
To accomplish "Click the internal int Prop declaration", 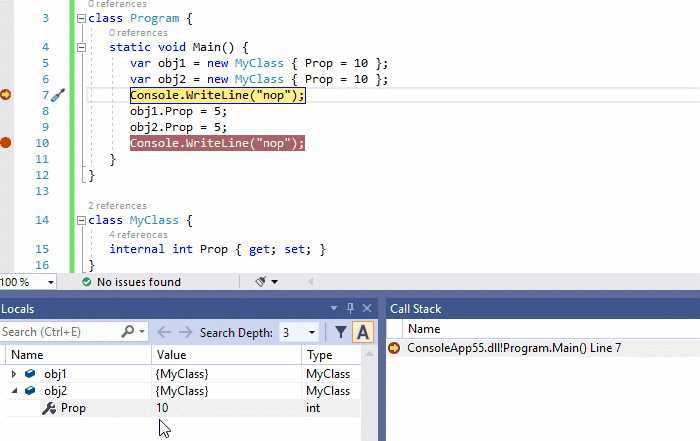I will (218, 249).
